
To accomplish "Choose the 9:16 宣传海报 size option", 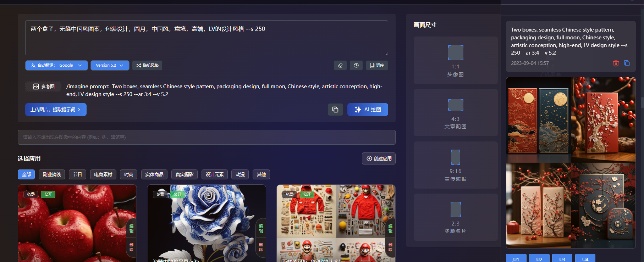I will tap(456, 165).
